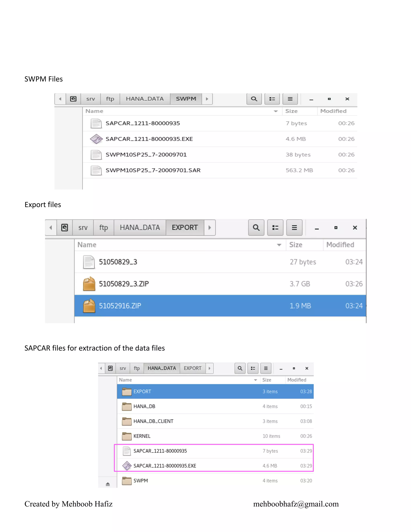Toggle list view in SWPM file window
411x532 pixels.
[x=272, y=99]
